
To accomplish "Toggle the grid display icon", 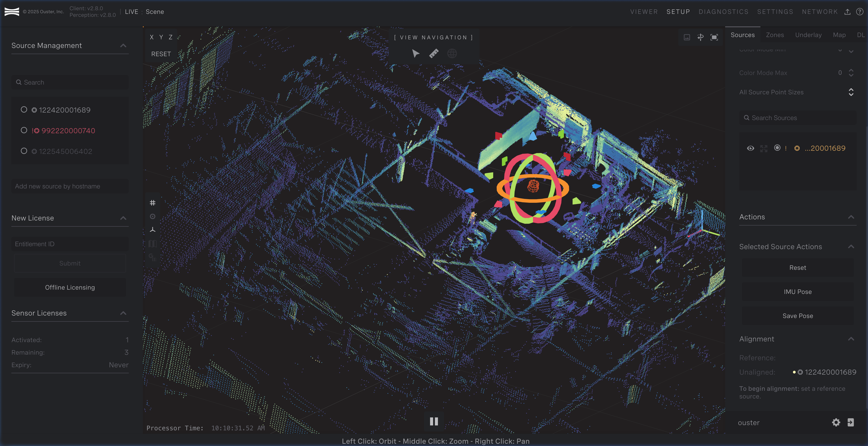I will point(153,203).
